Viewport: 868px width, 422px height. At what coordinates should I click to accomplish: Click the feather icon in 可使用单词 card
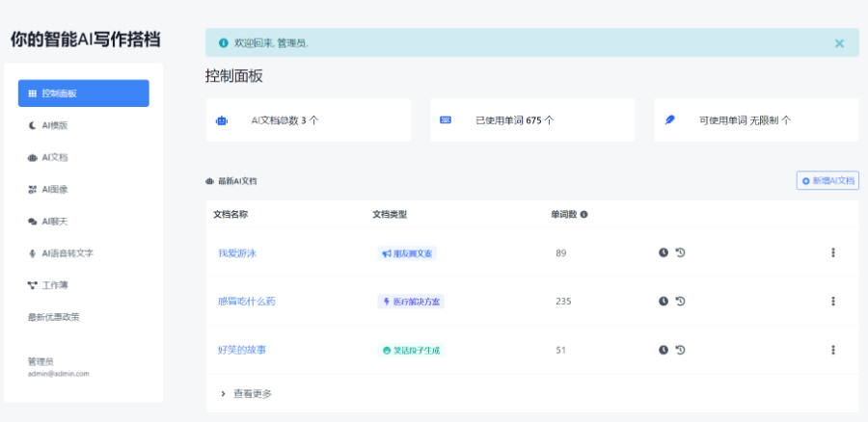pos(670,119)
